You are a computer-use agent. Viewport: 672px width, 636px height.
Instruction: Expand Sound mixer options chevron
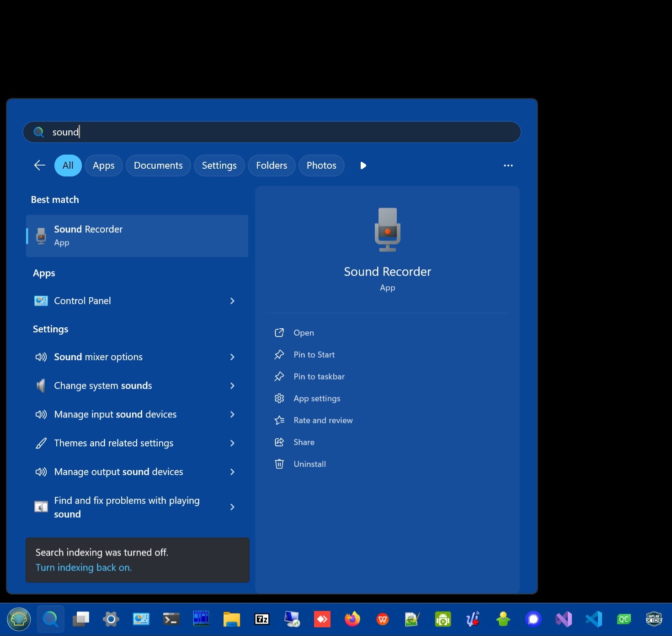232,357
